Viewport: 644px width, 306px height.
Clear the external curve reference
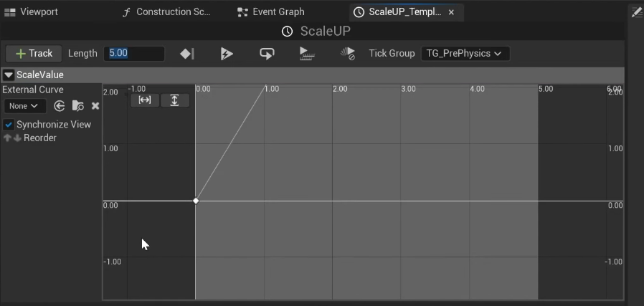95,106
